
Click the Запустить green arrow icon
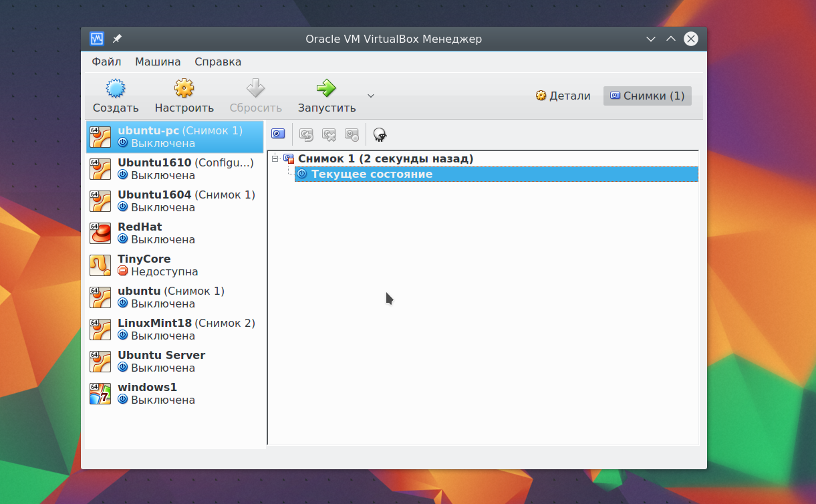click(x=325, y=88)
